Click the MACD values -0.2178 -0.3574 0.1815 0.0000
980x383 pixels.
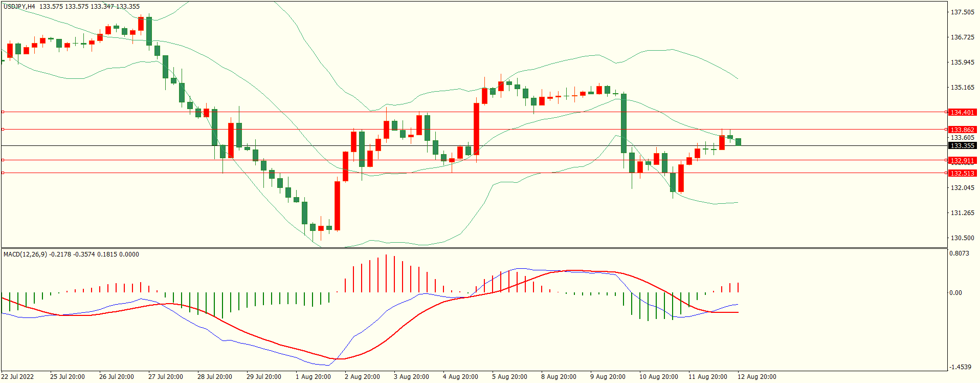pyautogui.click(x=94, y=254)
